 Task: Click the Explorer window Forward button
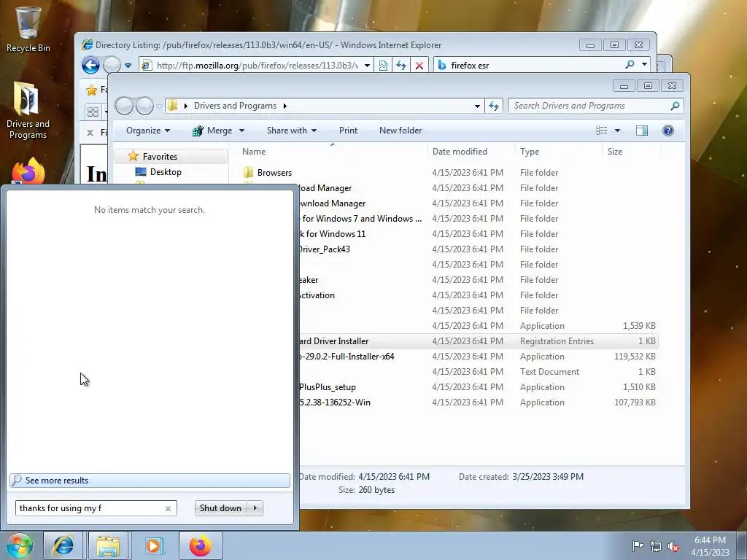(145, 106)
